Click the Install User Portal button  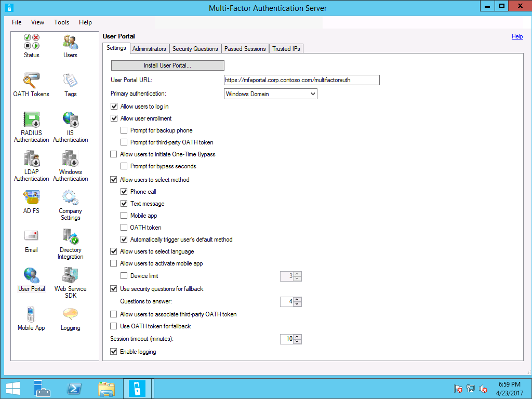(167, 65)
